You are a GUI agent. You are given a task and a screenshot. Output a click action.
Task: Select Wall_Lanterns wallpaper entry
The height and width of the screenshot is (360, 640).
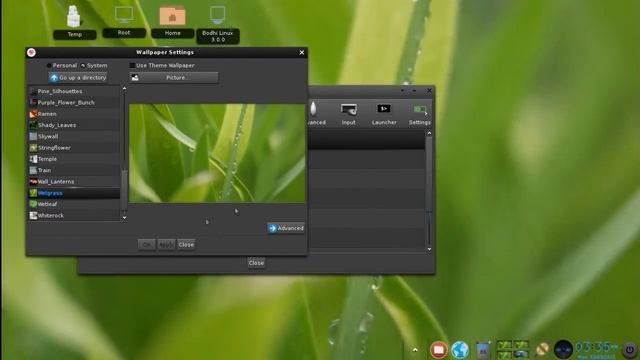click(74, 182)
